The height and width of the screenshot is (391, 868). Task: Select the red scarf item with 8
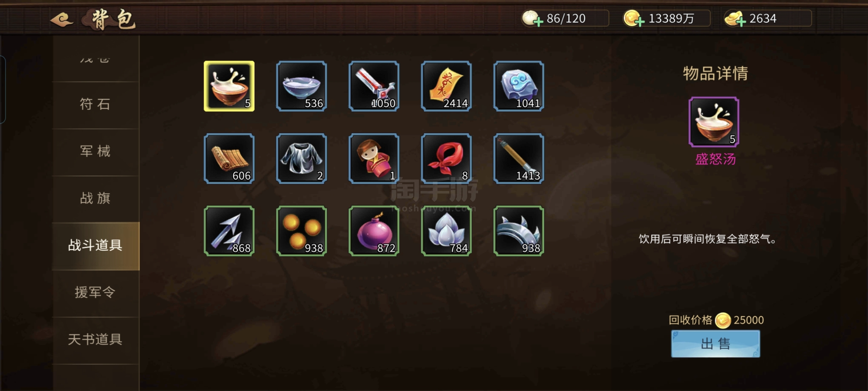[x=446, y=159]
